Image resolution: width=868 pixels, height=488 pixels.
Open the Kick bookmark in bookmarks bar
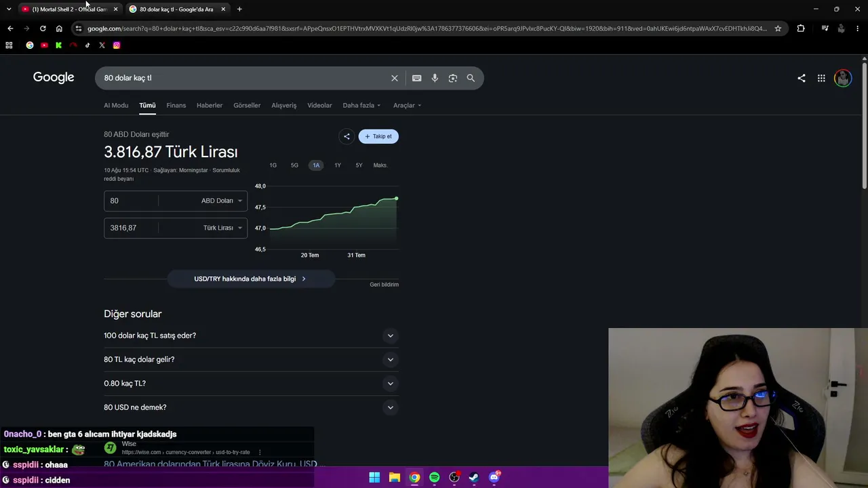point(58,45)
